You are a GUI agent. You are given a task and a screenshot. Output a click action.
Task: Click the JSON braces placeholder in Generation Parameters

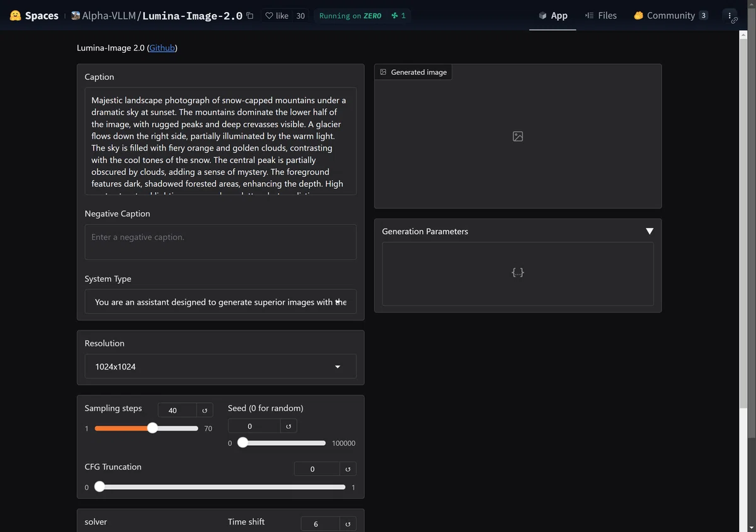tap(518, 273)
